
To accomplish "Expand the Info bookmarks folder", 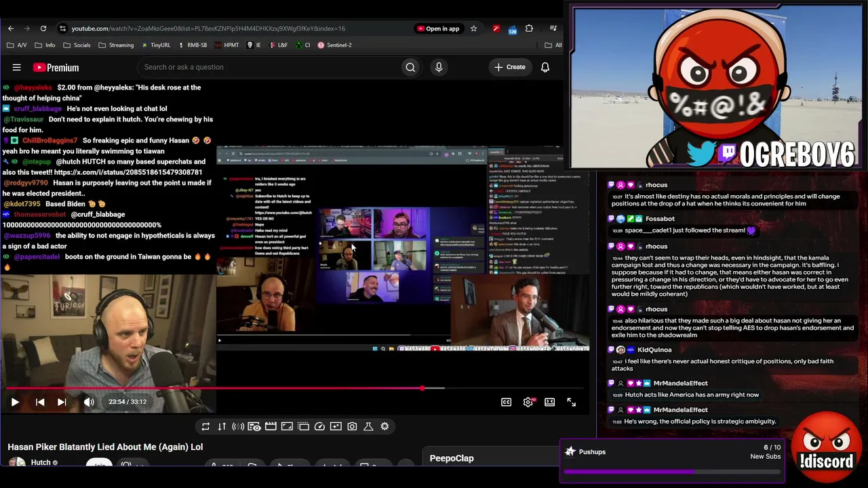I will tap(45, 45).
